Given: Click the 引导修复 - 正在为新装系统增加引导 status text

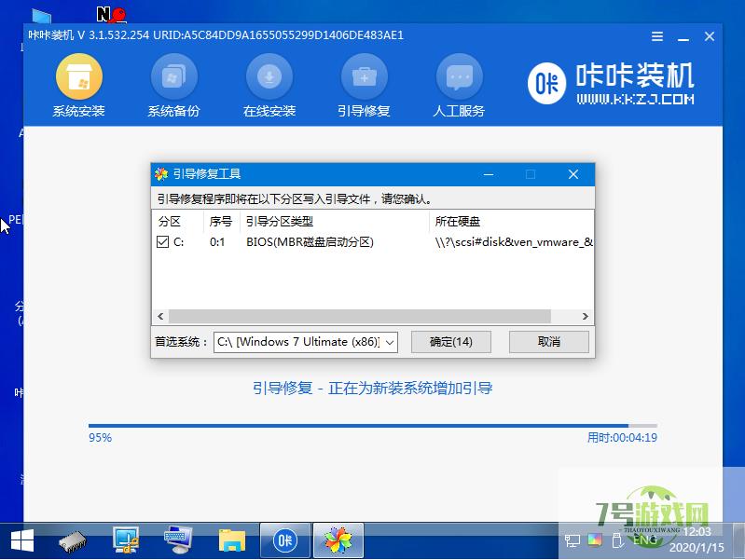Looking at the screenshot, I should coord(373,389).
